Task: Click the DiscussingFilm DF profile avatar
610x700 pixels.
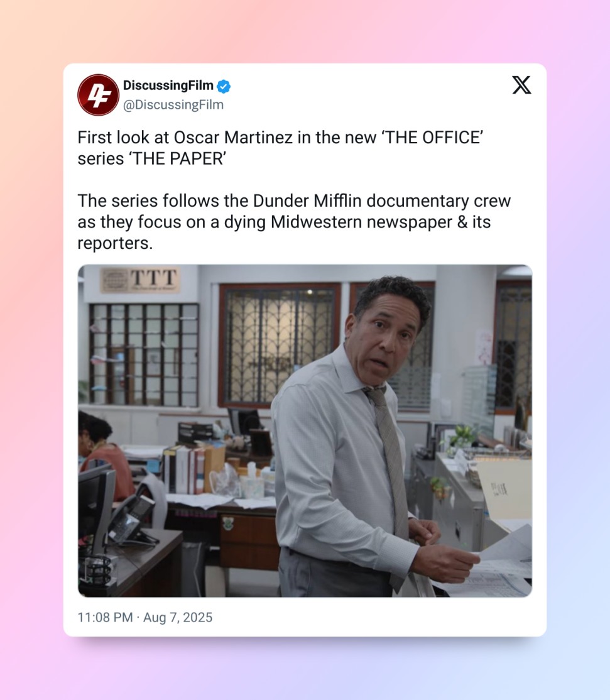Action: point(98,95)
